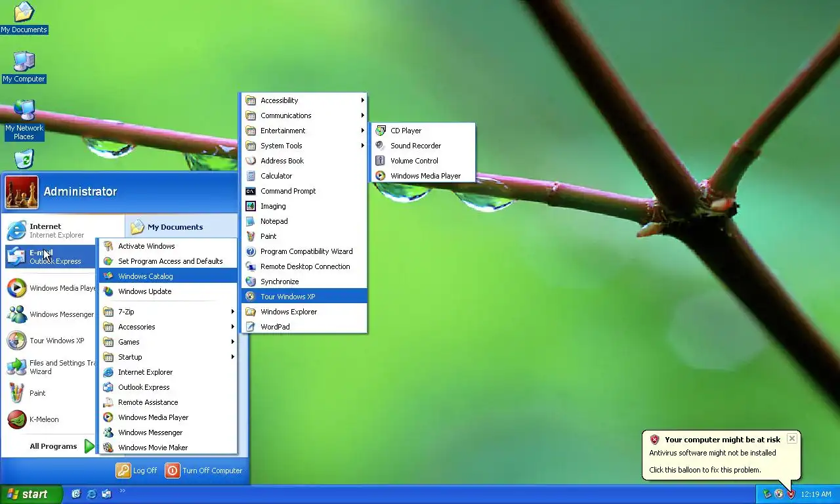Click the Activate Windows keys icon
Screen dimensions: 840x504
(x=108, y=246)
